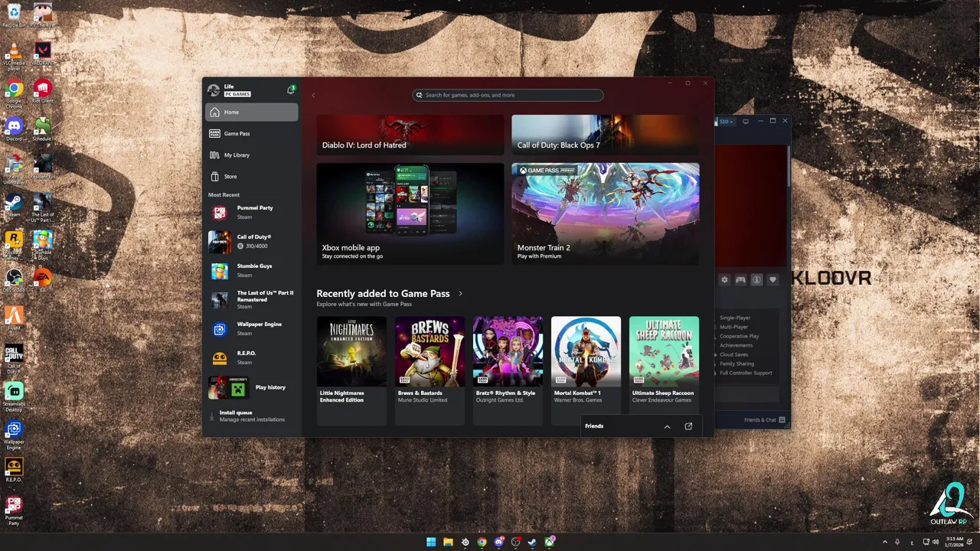Open Friends & Chat in Steam window
This screenshot has height=551, width=980.
763,420
